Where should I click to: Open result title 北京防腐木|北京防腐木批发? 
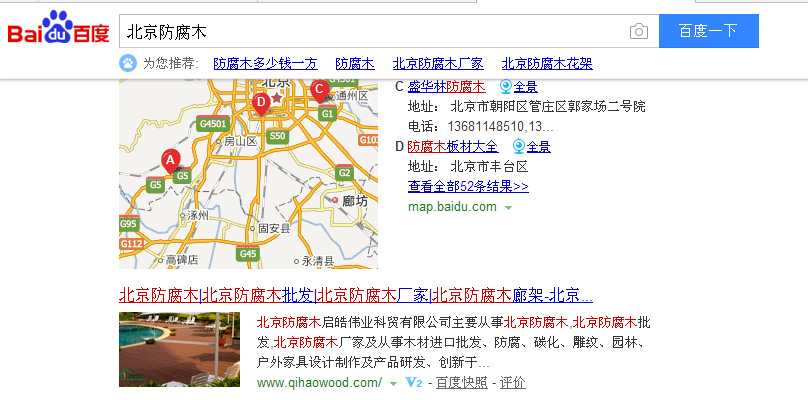356,295
